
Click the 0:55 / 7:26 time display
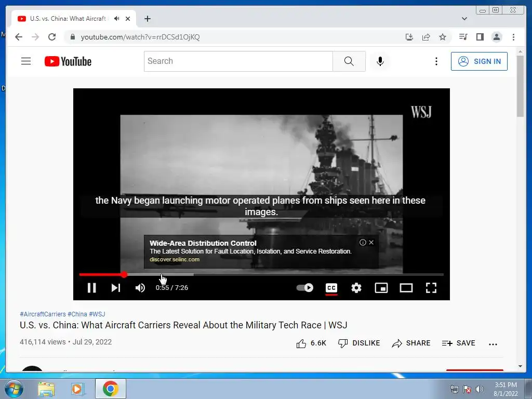click(171, 288)
